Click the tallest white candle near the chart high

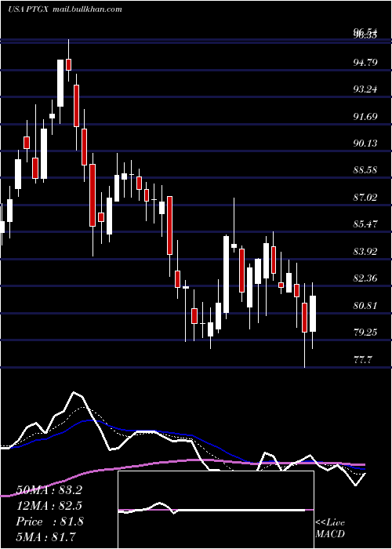click(60, 83)
